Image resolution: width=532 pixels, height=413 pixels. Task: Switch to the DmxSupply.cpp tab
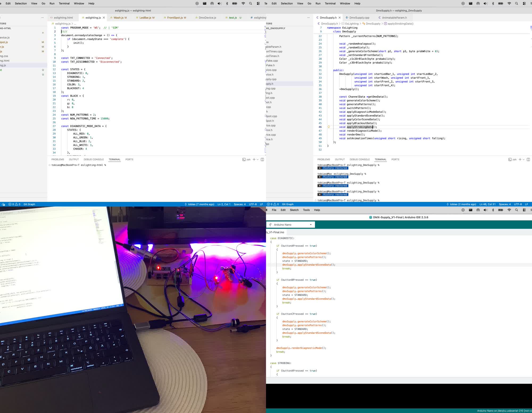pos(359,18)
